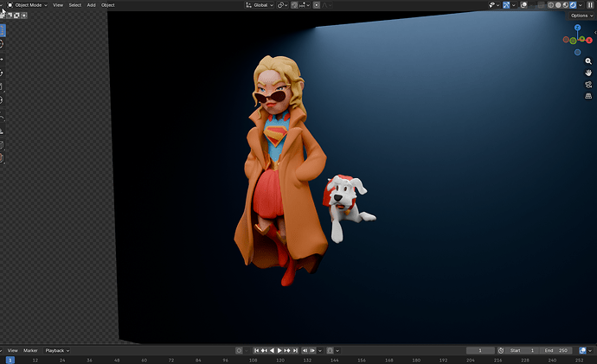This screenshot has width=597, height=364.
Task: Toggle the use preview range clock icon
Action: [501, 350]
